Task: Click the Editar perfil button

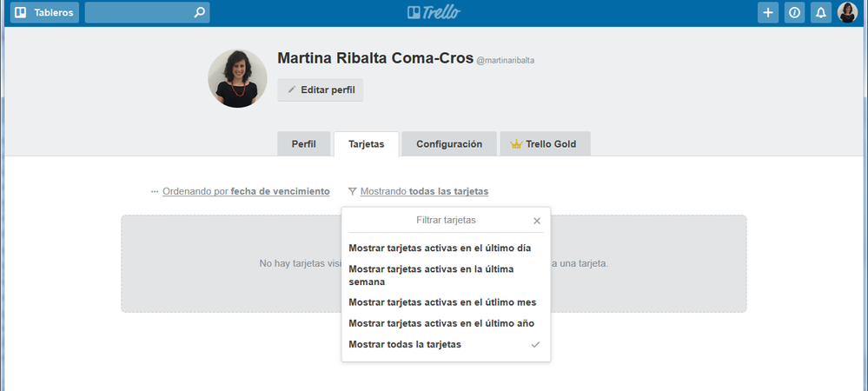Action: click(321, 89)
